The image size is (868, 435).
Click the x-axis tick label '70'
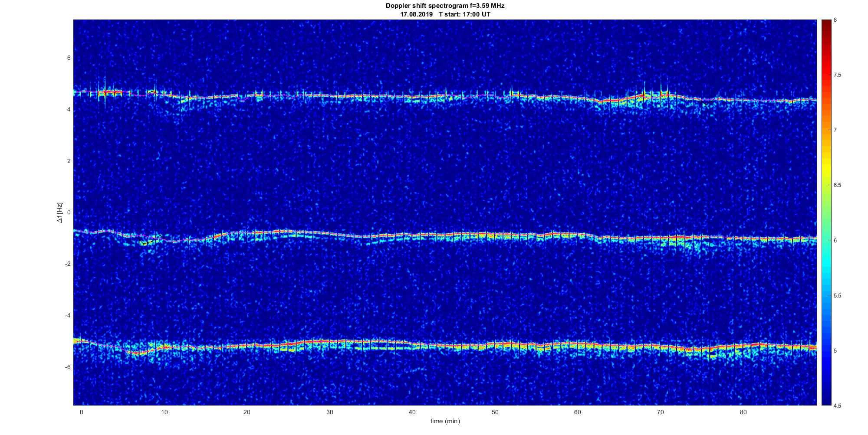point(661,412)
